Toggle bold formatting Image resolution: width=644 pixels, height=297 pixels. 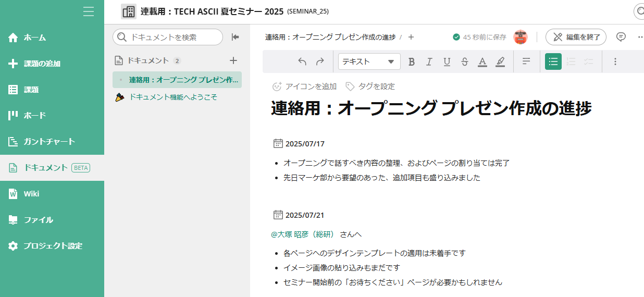411,61
